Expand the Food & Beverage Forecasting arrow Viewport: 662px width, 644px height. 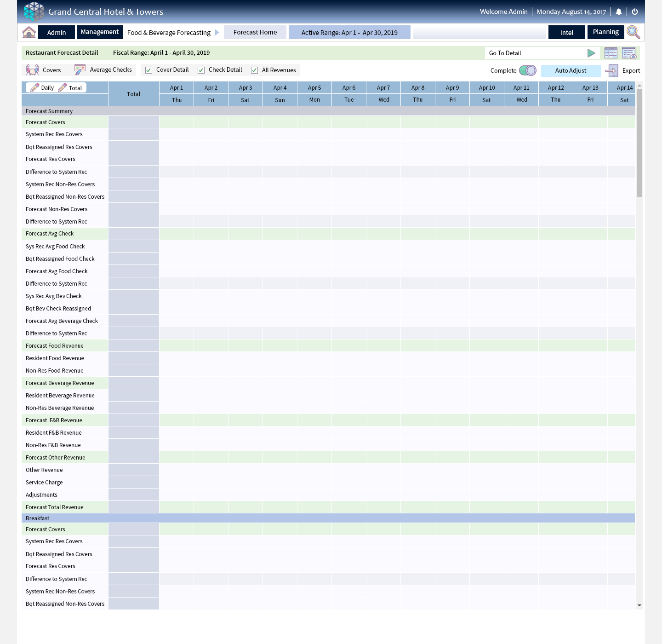217,33
